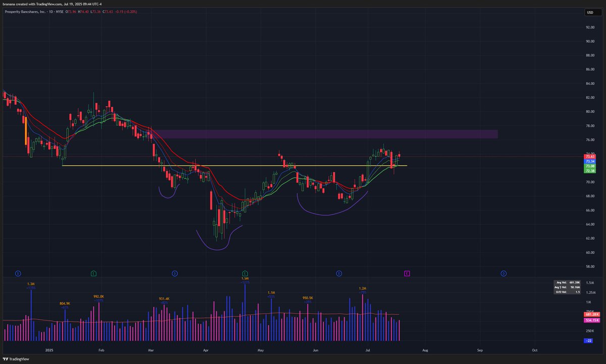Open the green earnings marker in late April
This screenshot has width=606, height=364.
click(x=245, y=273)
